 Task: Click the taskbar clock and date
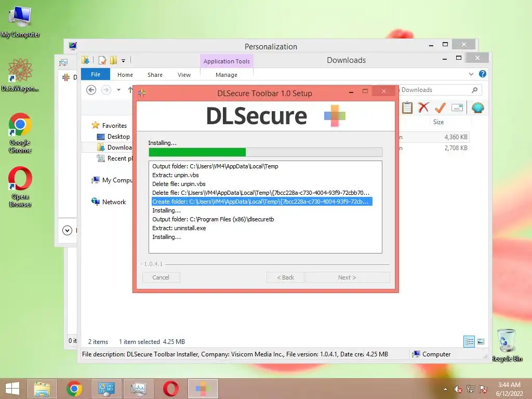(x=509, y=389)
